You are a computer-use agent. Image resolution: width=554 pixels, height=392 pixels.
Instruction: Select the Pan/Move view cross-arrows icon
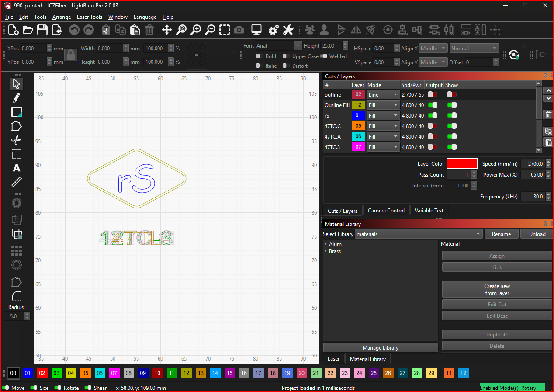click(167, 30)
